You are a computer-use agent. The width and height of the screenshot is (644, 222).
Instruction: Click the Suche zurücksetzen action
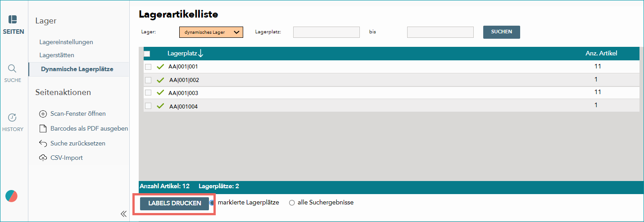pos(78,143)
